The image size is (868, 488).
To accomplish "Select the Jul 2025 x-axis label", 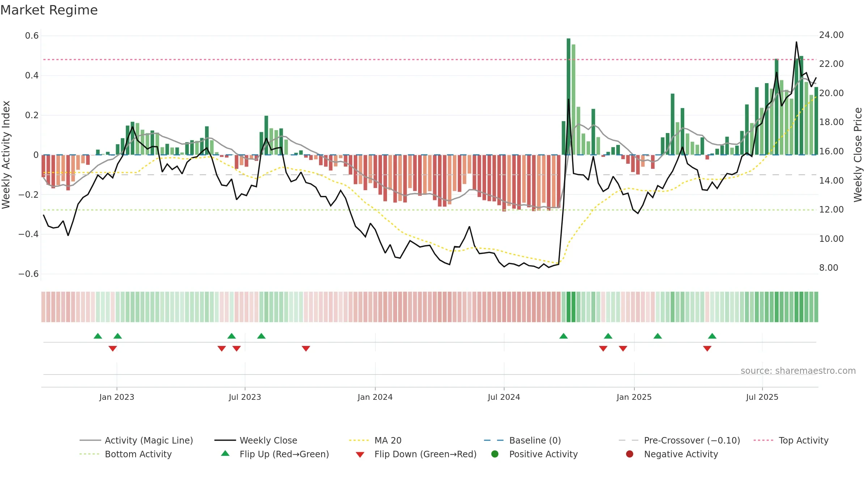I will [762, 397].
